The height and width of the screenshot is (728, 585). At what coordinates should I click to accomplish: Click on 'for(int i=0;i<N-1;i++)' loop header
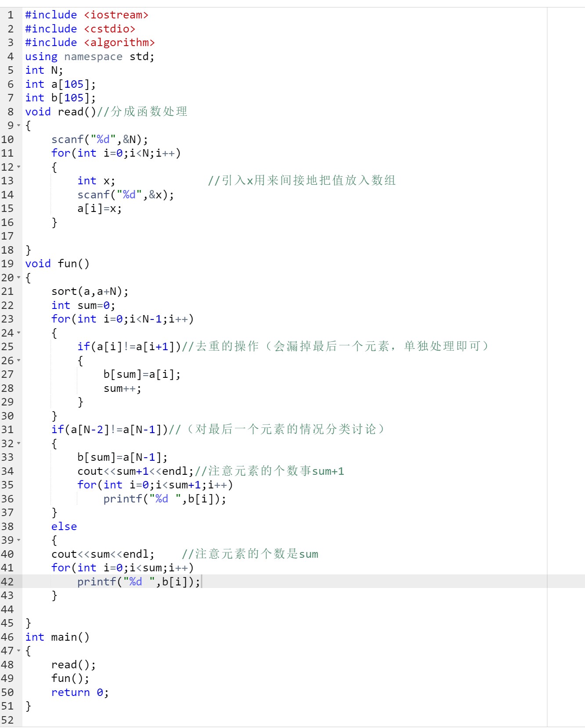point(123,319)
